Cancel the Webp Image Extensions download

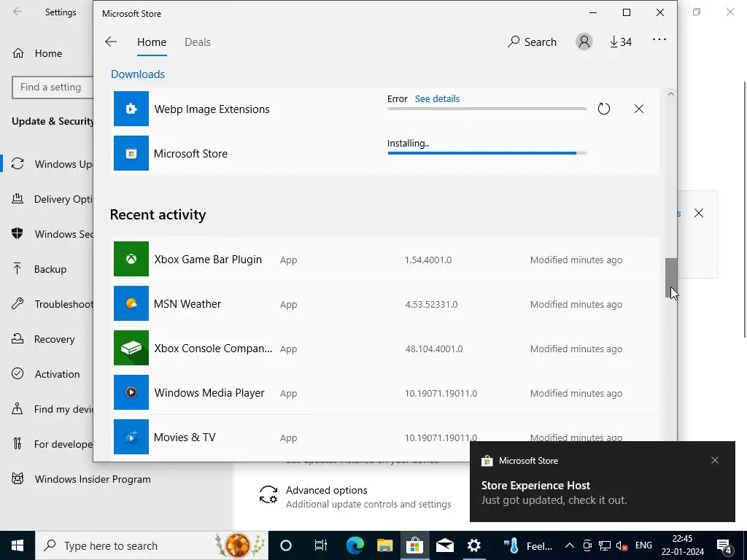click(639, 109)
